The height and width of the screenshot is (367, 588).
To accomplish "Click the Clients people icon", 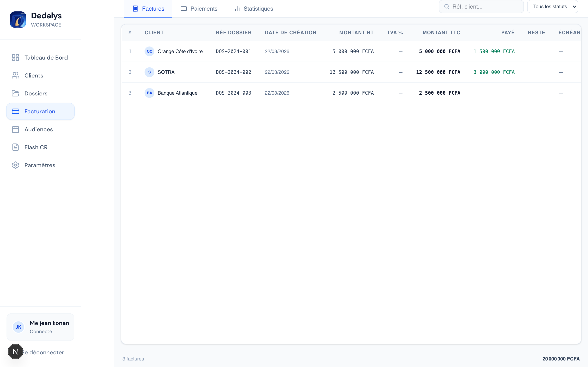I will 16,75.
